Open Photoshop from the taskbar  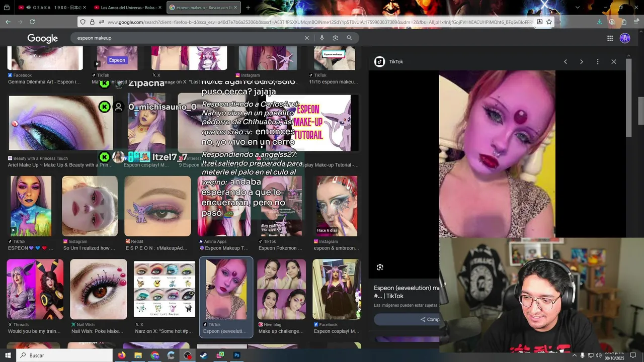[236, 355]
